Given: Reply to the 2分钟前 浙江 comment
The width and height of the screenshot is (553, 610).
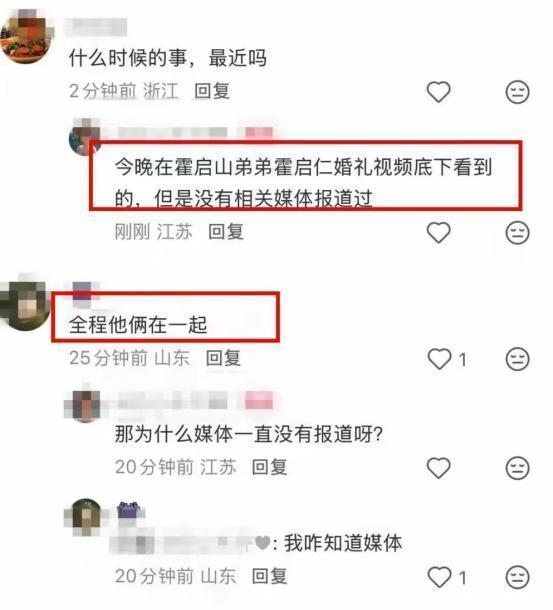Looking at the screenshot, I should click(x=212, y=91).
